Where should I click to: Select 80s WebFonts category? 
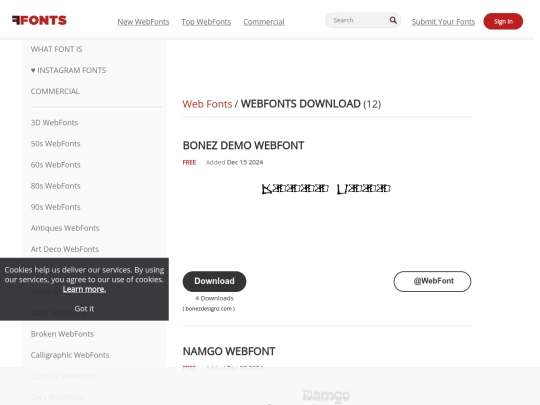(55, 186)
